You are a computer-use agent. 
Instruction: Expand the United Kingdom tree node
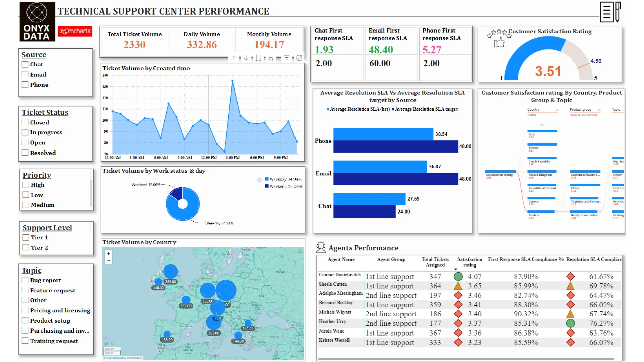point(542,174)
